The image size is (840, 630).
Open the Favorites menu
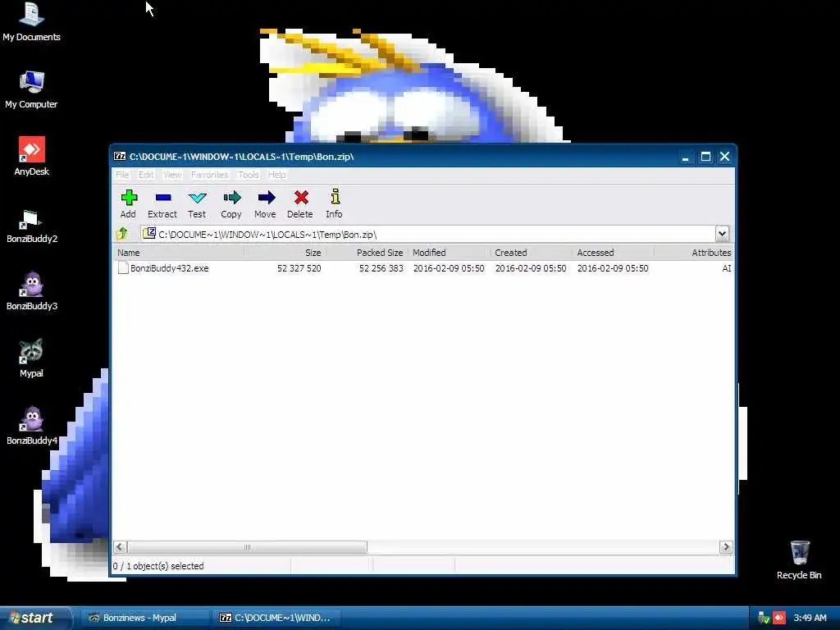coord(209,175)
